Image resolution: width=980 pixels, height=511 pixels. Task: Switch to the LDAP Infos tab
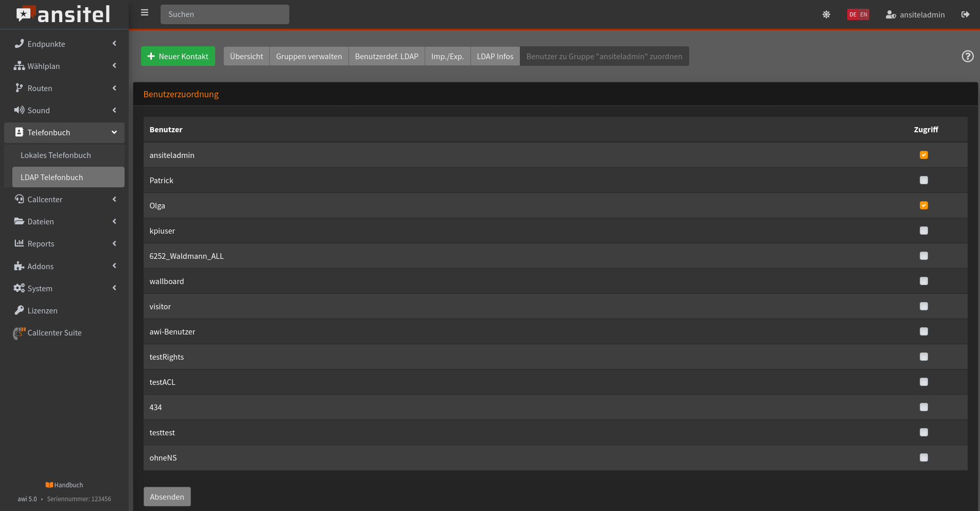[x=495, y=56]
